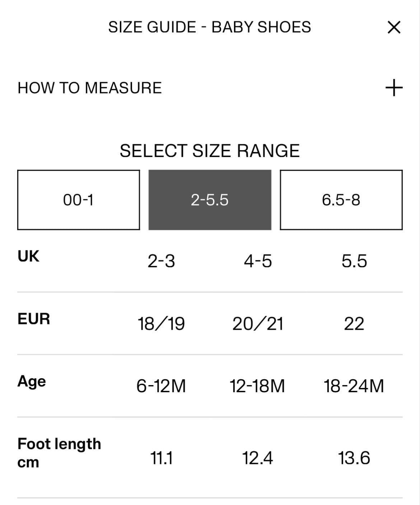Select the 00-1 size range
This screenshot has height=505, width=420.
click(78, 200)
